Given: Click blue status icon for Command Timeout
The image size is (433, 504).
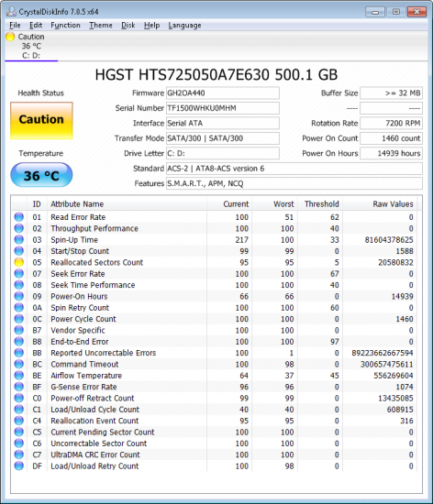Looking at the screenshot, I should tap(19, 364).
